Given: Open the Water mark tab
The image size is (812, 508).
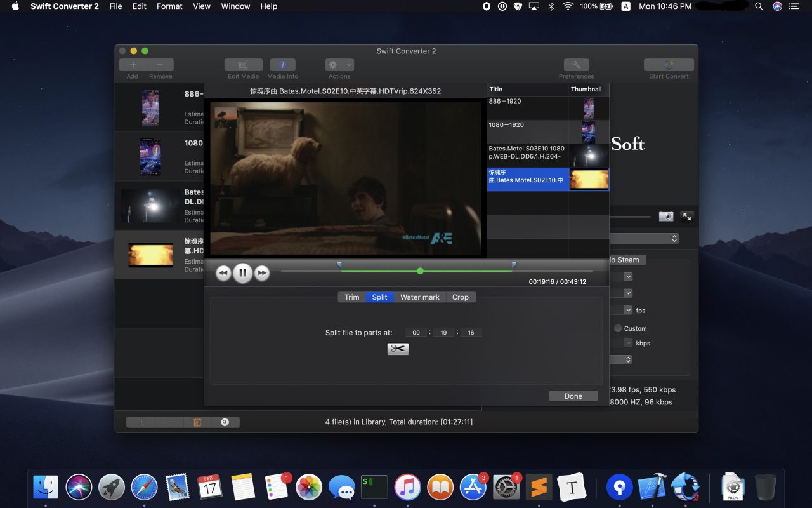Looking at the screenshot, I should click(420, 297).
